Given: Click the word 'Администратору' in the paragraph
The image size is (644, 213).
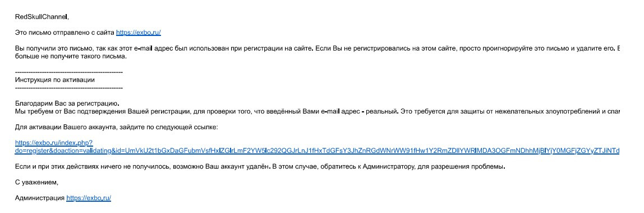Looking at the screenshot, I should click(x=387, y=167).
